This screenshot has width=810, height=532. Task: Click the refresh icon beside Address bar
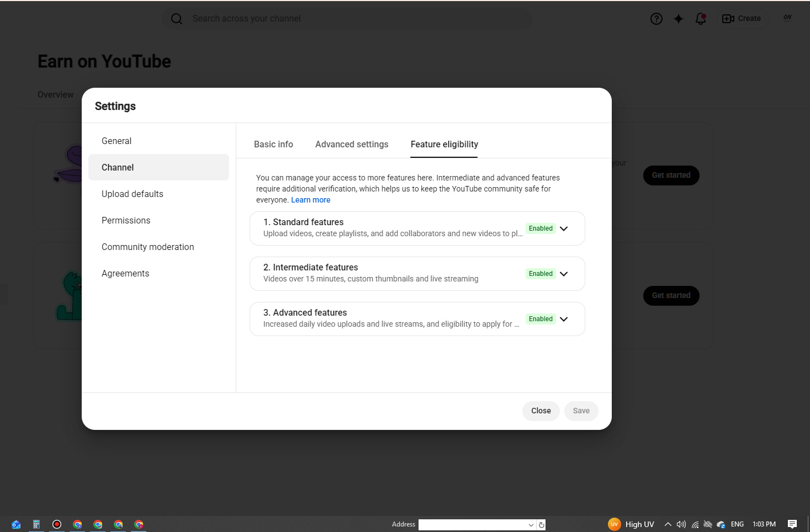point(542,525)
